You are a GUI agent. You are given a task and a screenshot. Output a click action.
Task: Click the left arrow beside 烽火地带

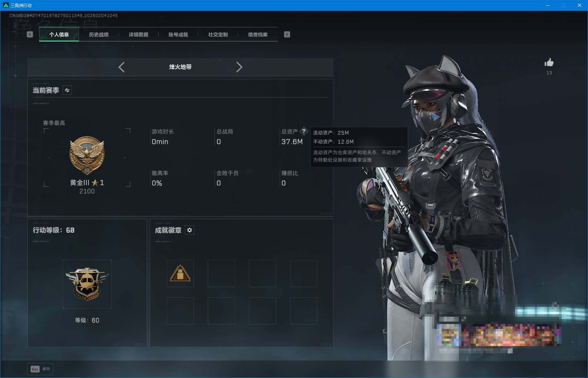click(122, 67)
